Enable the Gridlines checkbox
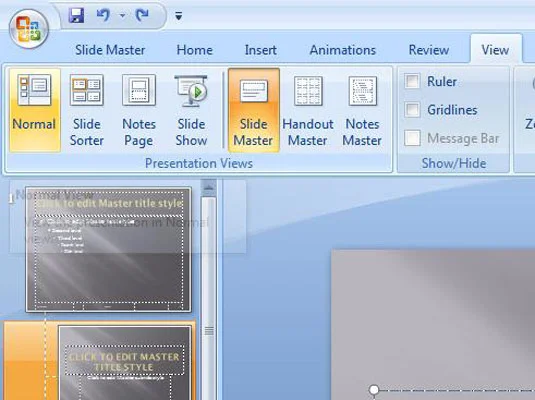Image resolution: width=535 pixels, height=400 pixels. pyautogui.click(x=412, y=110)
